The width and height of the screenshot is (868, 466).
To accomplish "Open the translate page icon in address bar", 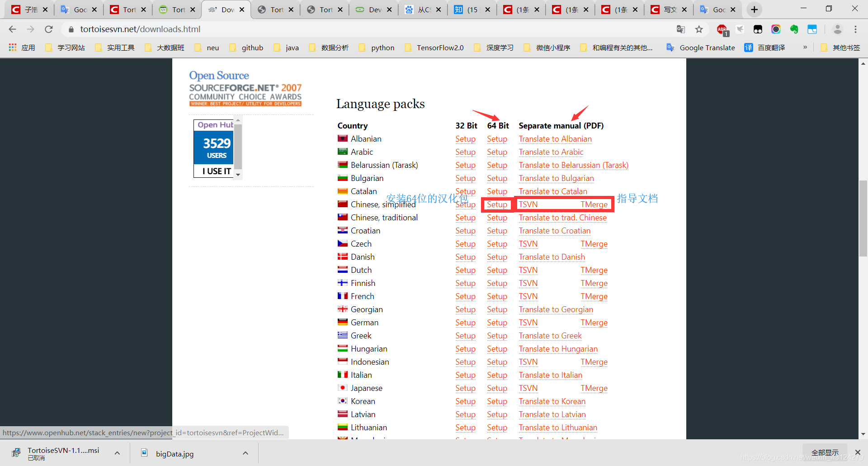I will [681, 29].
